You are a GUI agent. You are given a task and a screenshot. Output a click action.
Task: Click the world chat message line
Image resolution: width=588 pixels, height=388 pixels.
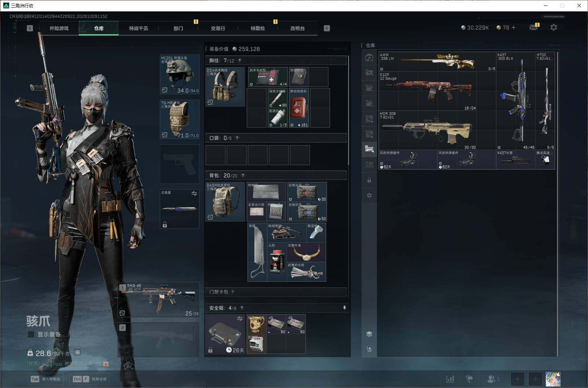(68, 364)
